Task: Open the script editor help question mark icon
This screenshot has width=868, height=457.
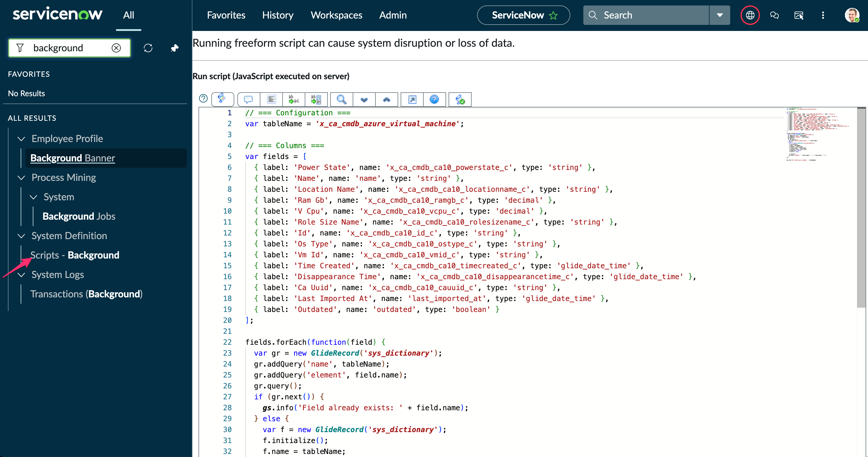Action: [x=434, y=100]
